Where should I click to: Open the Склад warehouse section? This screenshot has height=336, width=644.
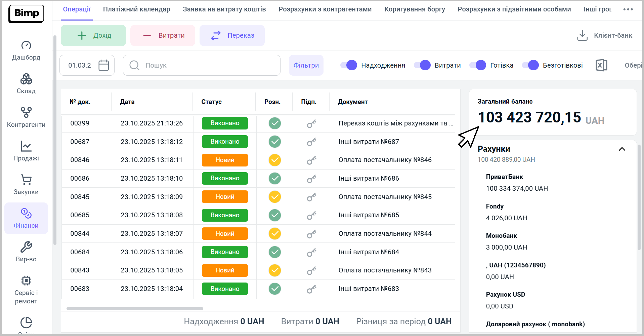(26, 84)
